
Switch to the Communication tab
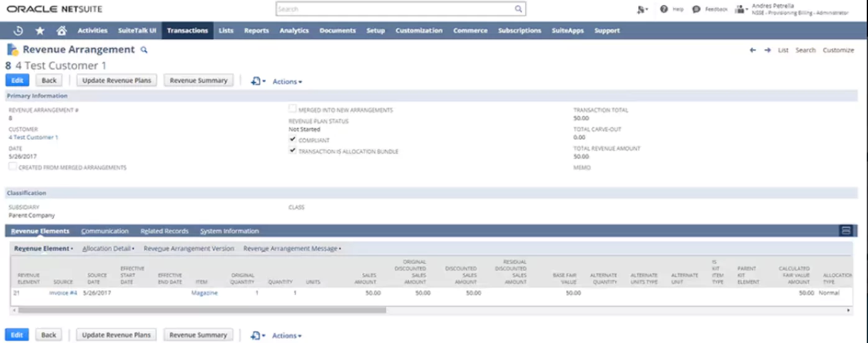(105, 231)
